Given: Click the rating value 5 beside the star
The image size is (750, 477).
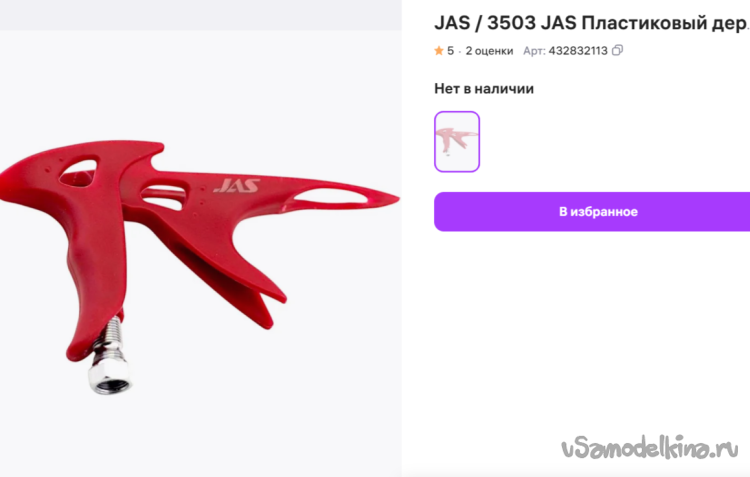Looking at the screenshot, I should pyautogui.click(x=451, y=51).
